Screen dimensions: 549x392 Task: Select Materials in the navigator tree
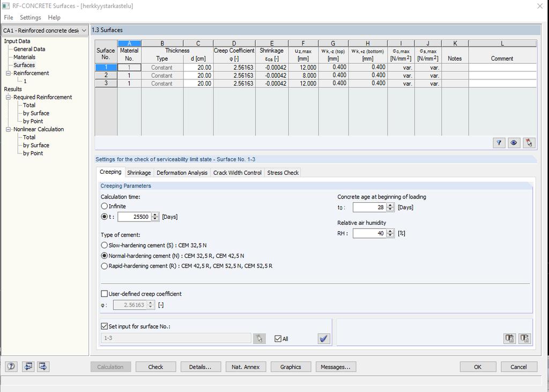point(24,57)
